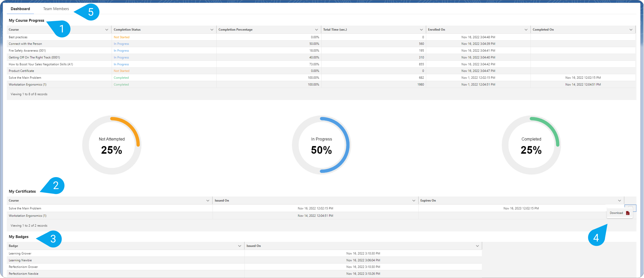The width and height of the screenshot is (644, 278).
Task: Open the Completion Status column dropdown
Action: coord(212,29)
